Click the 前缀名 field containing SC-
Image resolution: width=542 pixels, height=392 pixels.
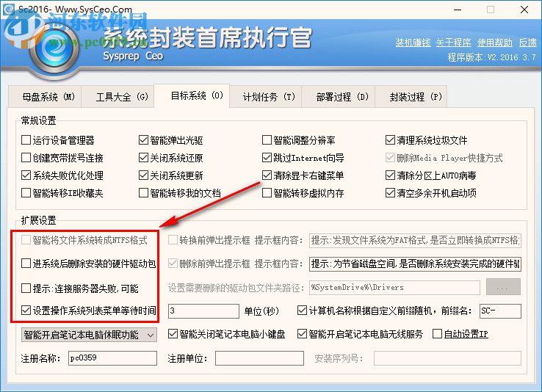point(500,311)
